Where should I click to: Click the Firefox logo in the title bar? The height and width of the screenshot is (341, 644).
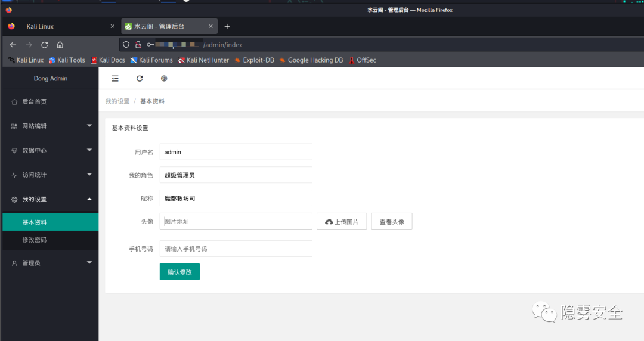(8, 10)
